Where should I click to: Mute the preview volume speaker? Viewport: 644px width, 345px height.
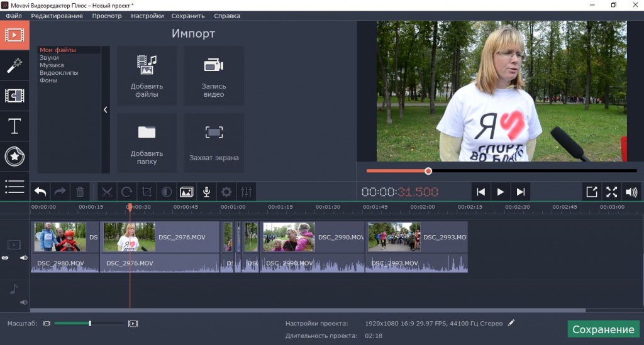coord(631,192)
